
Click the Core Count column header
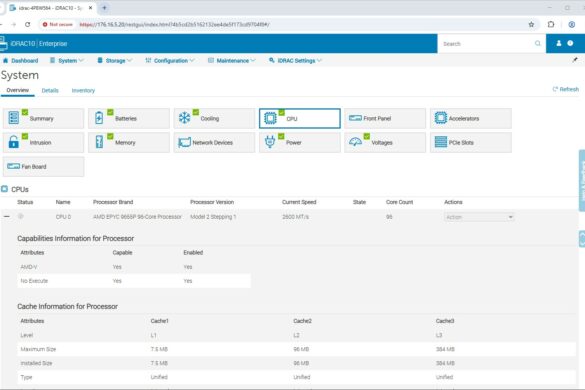pos(399,202)
